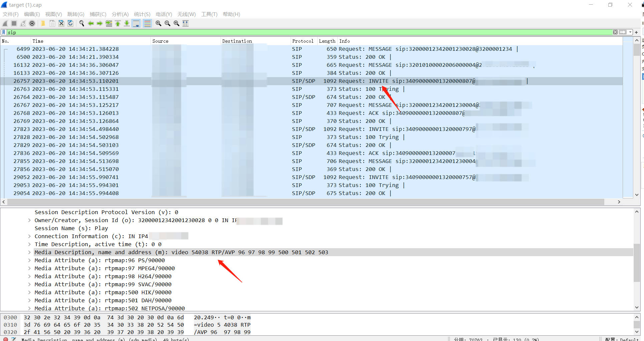Clear the sip display filter
The height and width of the screenshot is (341, 644).
pos(615,32)
